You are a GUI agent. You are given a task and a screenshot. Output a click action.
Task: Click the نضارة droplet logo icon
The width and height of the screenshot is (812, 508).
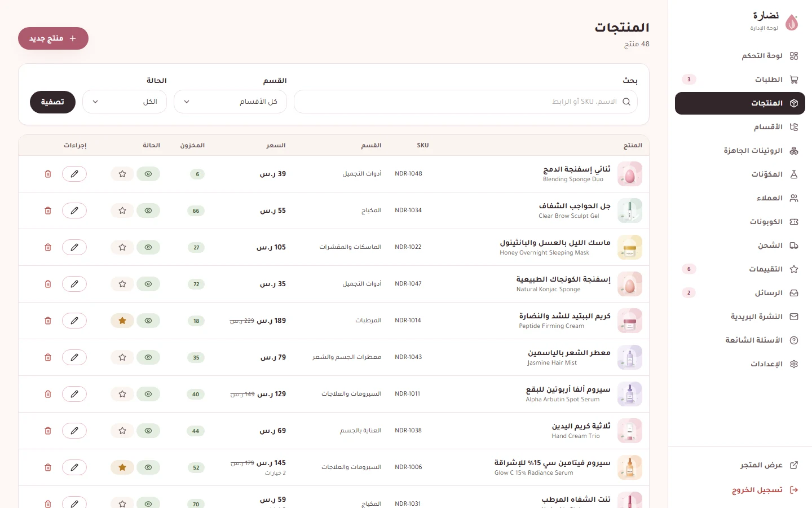(x=792, y=22)
